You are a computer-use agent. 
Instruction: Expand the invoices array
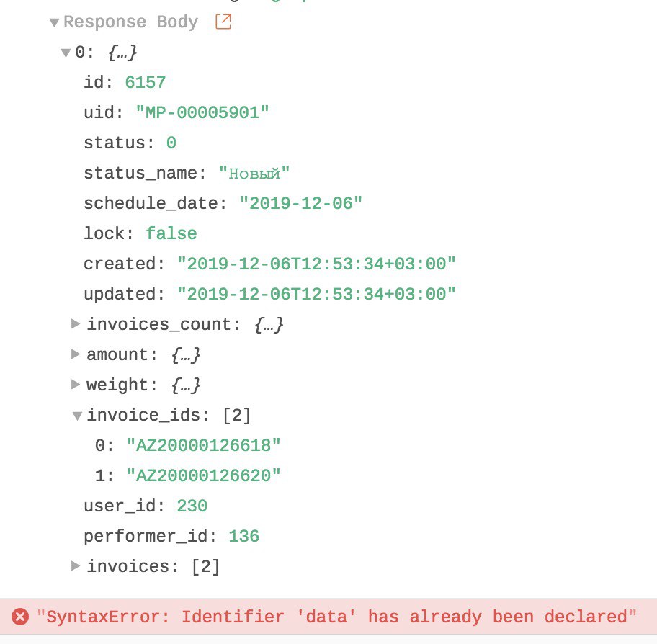(76, 566)
